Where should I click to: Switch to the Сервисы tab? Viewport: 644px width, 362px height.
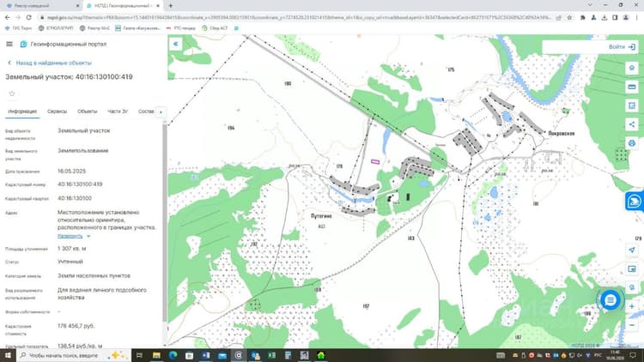57,112
